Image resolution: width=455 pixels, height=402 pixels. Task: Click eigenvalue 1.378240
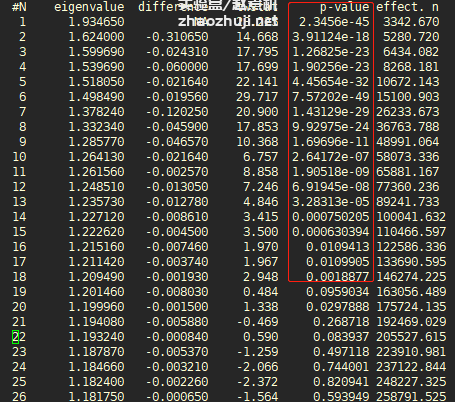tap(96, 112)
